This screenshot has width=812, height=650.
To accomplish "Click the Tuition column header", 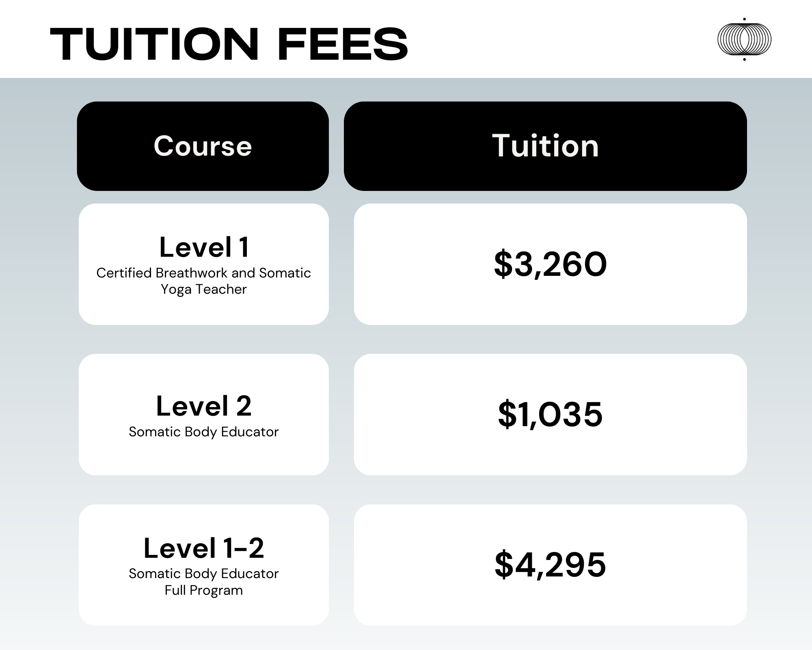I will (x=545, y=146).
